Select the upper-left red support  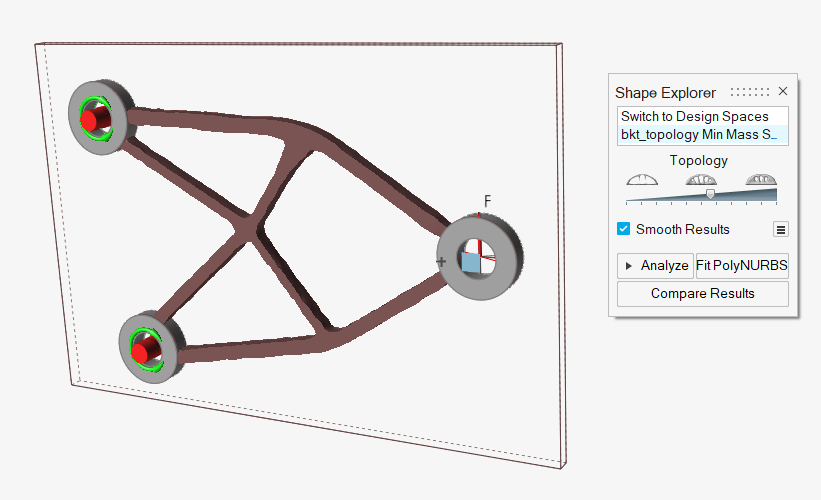[x=90, y=122]
